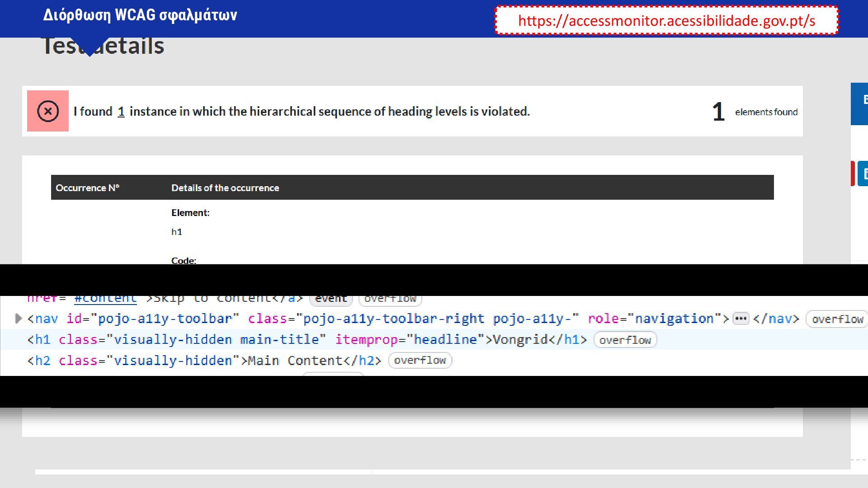Click the Διόρθωση WCAG σφαλμάτων slide title

pos(140,15)
